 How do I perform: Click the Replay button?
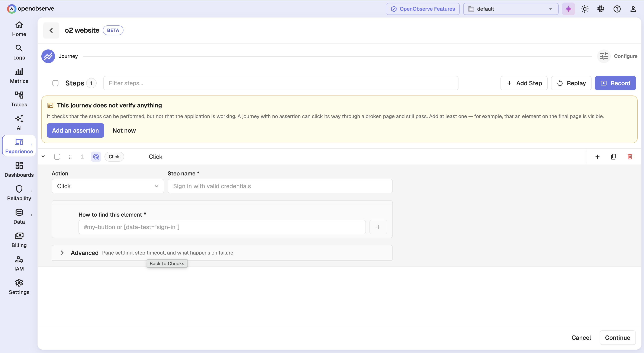click(571, 83)
